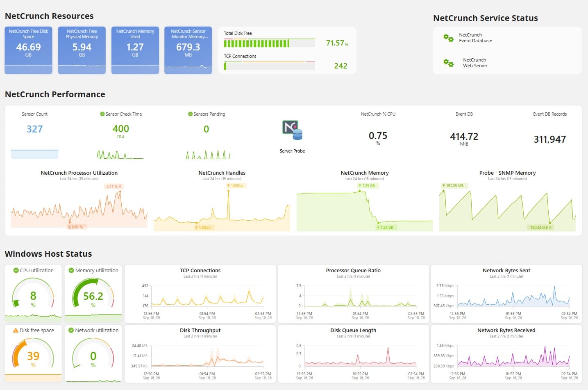Click the NetCrunch Resources heading
The height and width of the screenshot is (390, 588).
coord(49,16)
